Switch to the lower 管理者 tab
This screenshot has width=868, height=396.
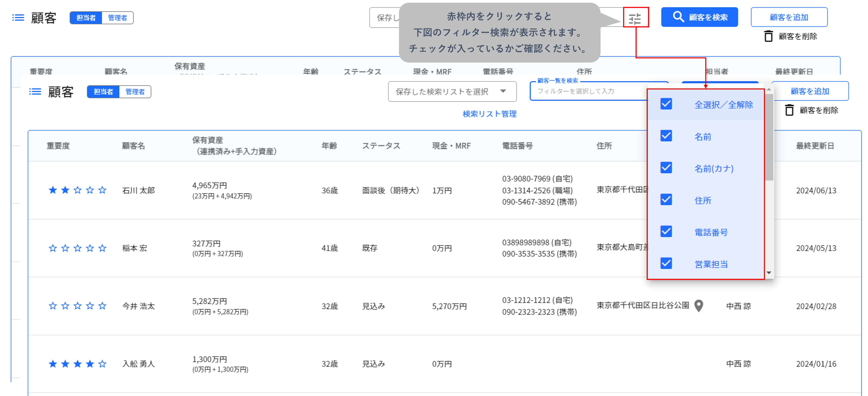135,92
